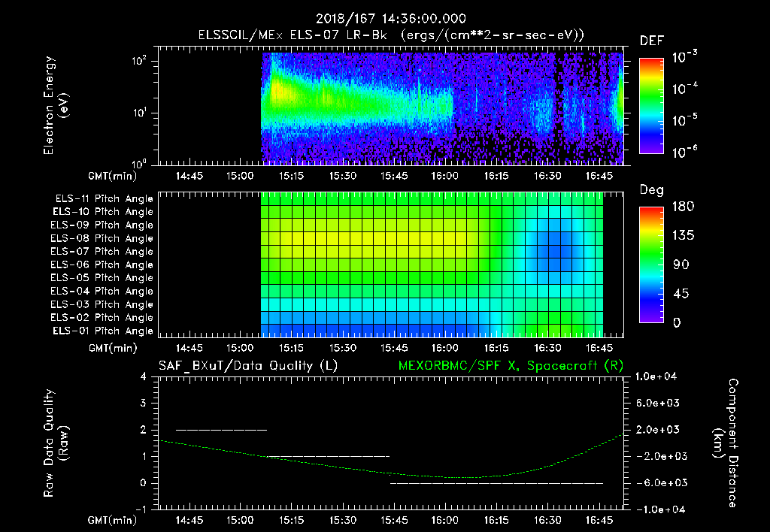770x532 pixels.
Task: Click 16:00 on the electron spectrogram time axis
Action: (x=445, y=176)
